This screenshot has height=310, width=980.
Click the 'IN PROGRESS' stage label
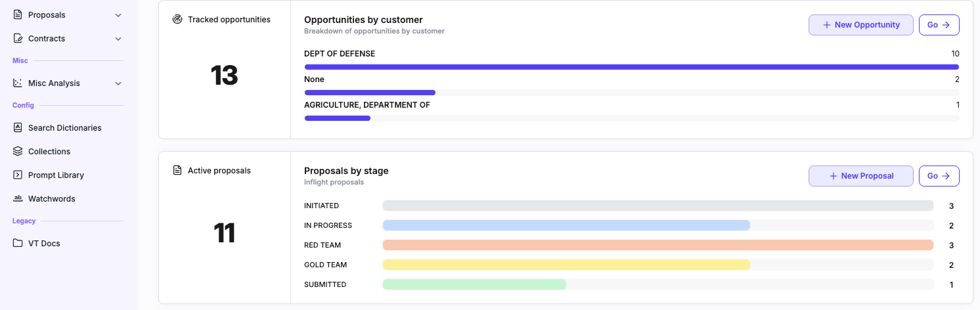coord(328,225)
